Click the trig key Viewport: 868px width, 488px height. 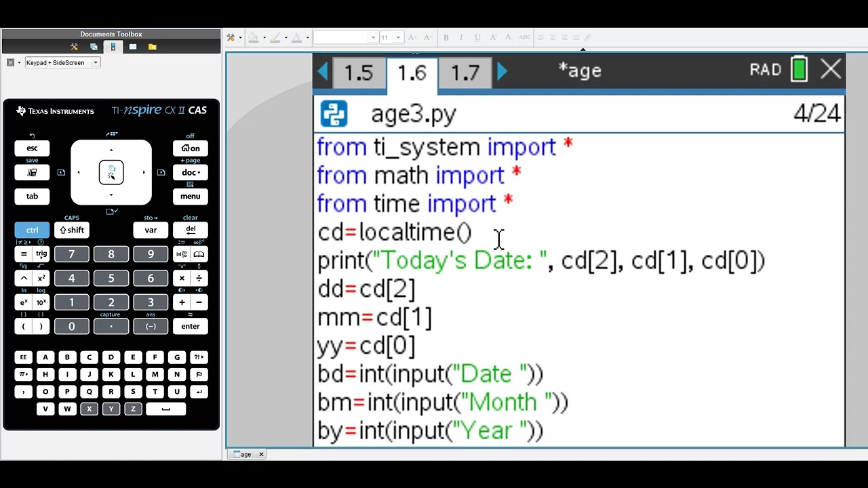41,254
